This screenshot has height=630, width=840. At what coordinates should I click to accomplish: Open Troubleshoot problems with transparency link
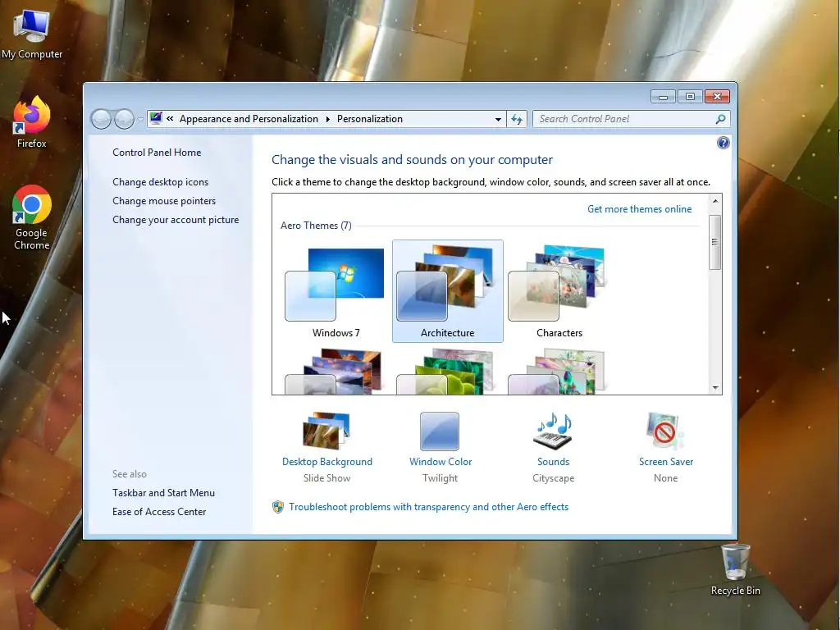(x=428, y=507)
